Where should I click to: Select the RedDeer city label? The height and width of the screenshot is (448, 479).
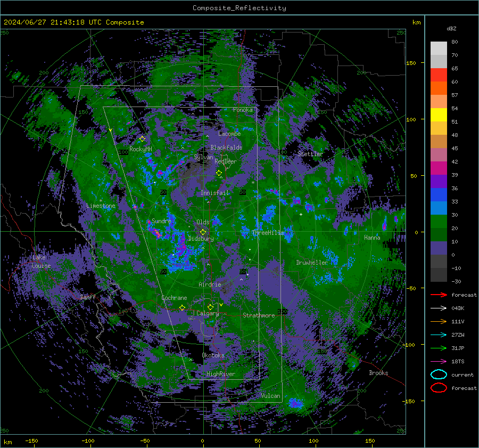226,161
